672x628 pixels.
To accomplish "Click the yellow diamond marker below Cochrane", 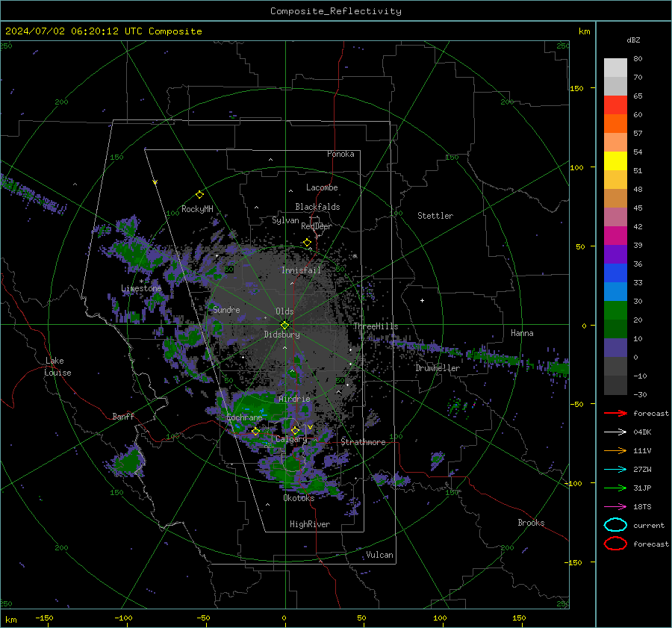I will click(x=255, y=432).
